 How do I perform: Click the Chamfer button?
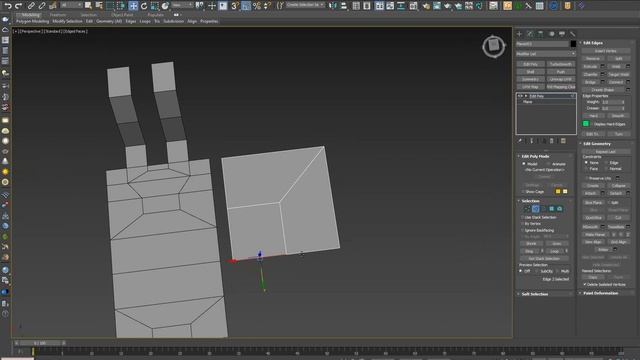click(591, 74)
